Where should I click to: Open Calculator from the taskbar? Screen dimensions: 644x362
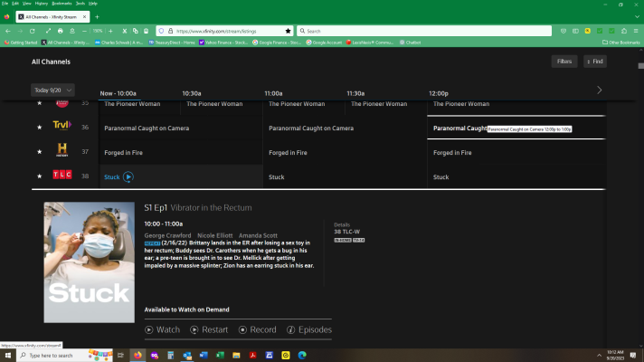(x=170, y=355)
